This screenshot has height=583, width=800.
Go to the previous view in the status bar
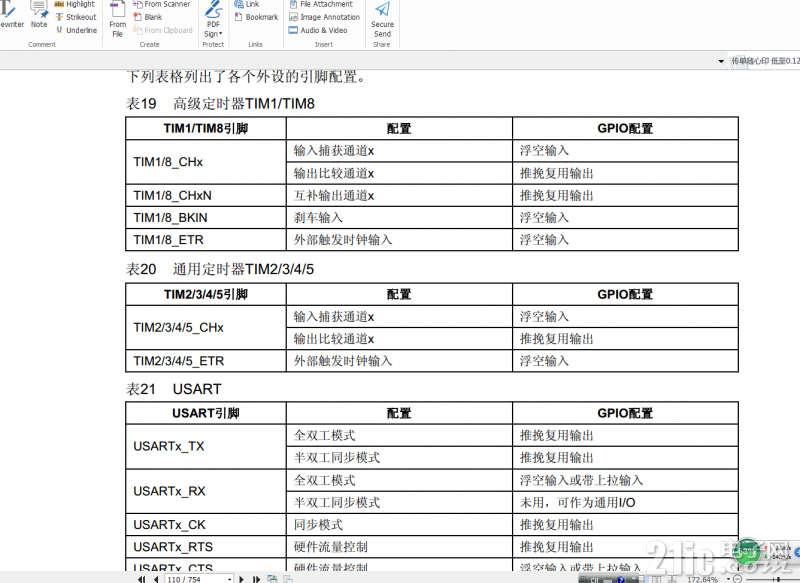pyautogui.click(x=272, y=579)
